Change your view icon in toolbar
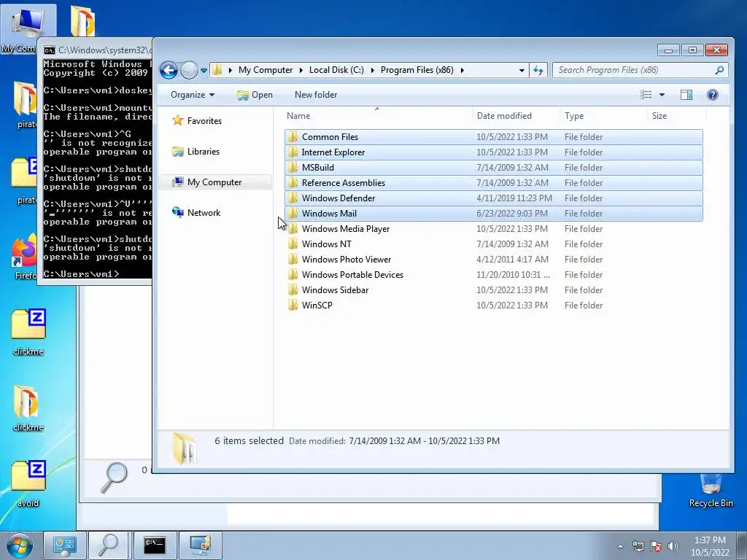 (646, 95)
